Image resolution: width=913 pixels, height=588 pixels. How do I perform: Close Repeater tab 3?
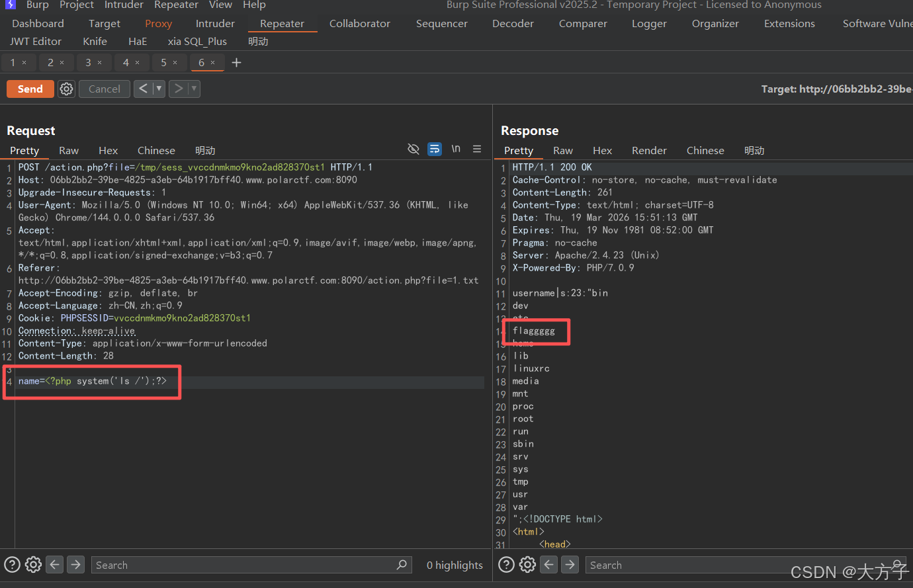click(x=100, y=63)
